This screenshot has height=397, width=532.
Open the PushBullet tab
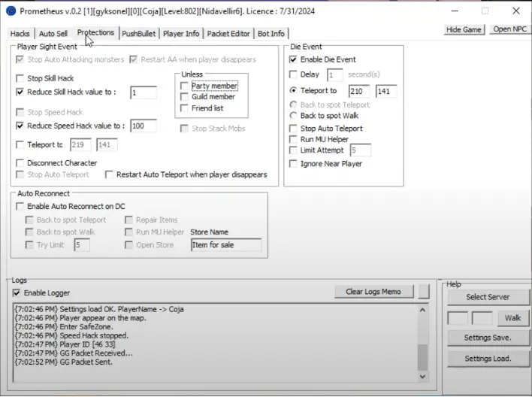click(139, 34)
